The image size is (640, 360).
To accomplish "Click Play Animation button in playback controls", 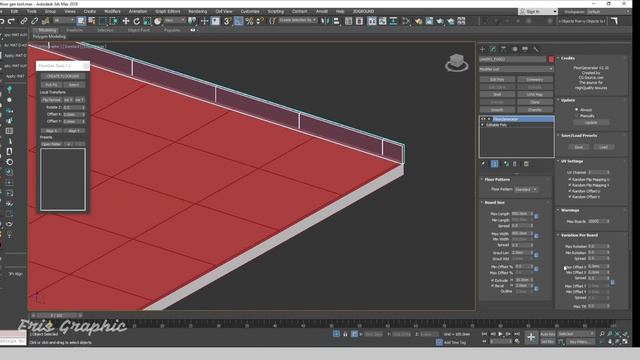I will coord(500,334).
